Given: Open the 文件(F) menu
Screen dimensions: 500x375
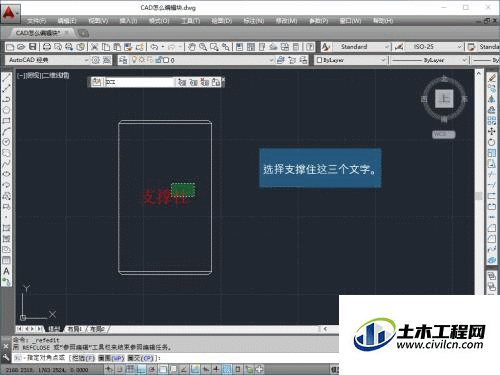Looking at the screenshot, I should (x=36, y=21).
